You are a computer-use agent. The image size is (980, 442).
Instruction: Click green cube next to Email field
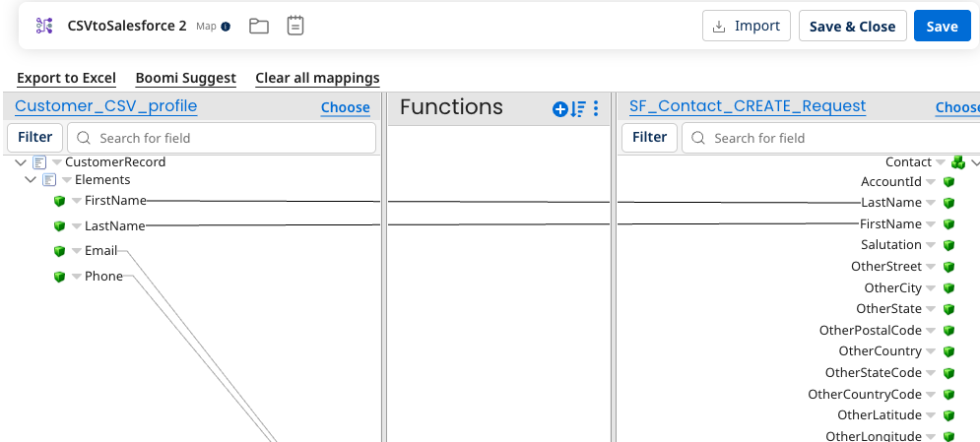[60, 251]
